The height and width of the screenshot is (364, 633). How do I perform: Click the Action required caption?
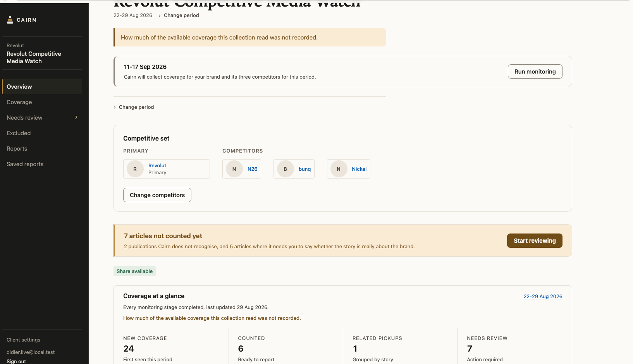[485, 360]
